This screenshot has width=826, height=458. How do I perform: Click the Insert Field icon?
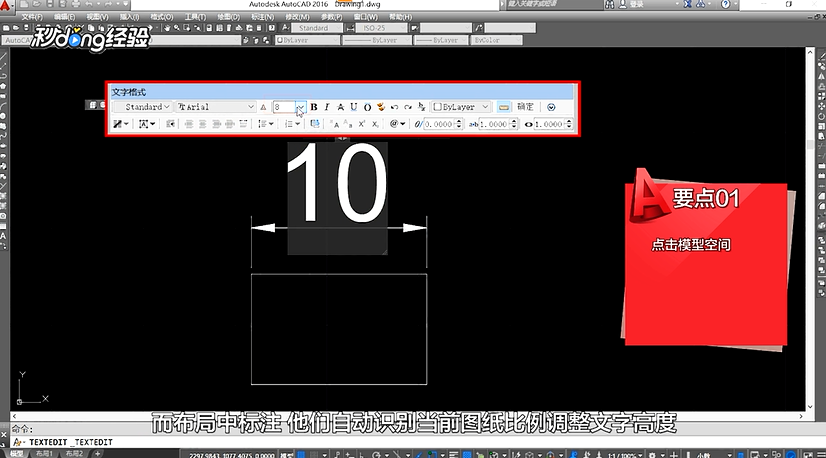click(315, 124)
